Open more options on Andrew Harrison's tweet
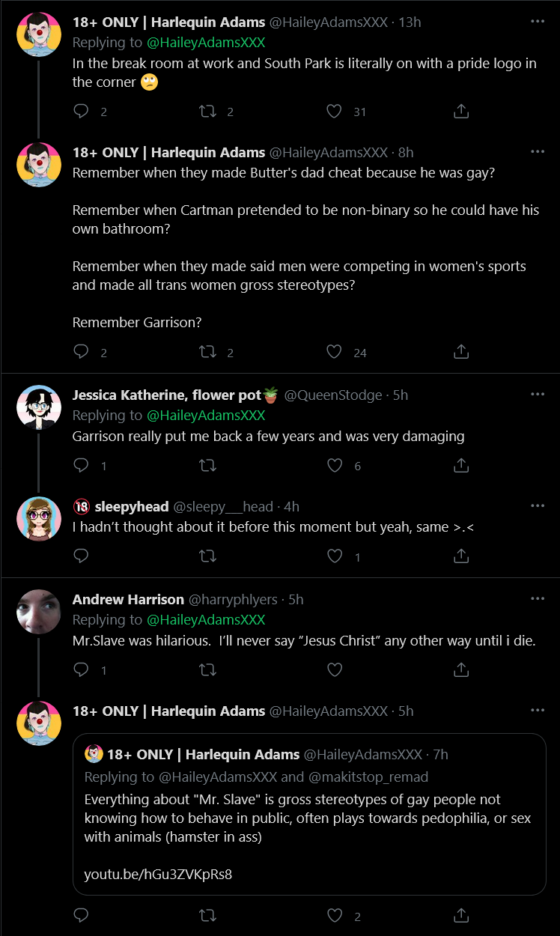This screenshot has height=936, width=560. pos(538,599)
